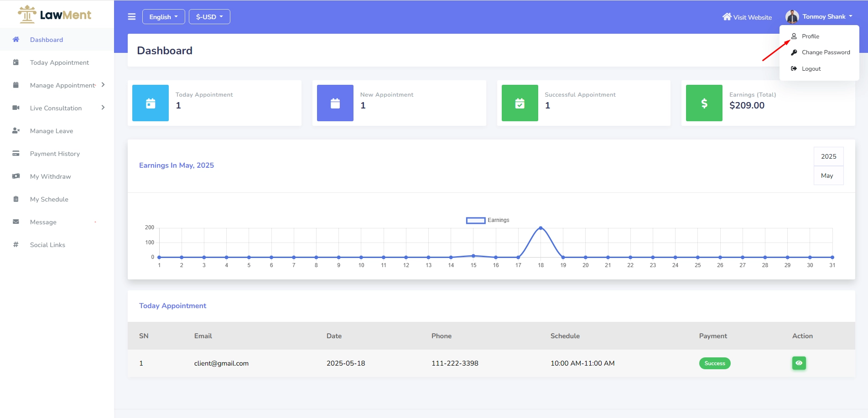Click the chart peak point at day 18
The width and height of the screenshot is (868, 418).
pos(541,228)
